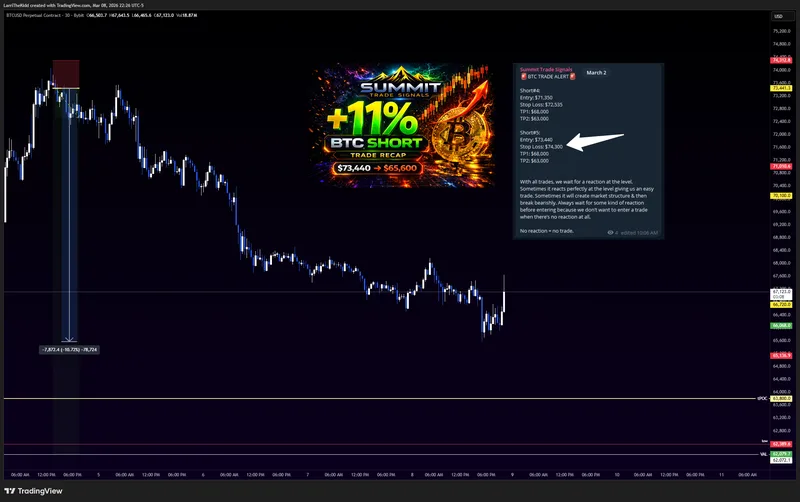This screenshot has width=800, height=502.
Task: Click date 7 on the time axis
Action: 308,474
